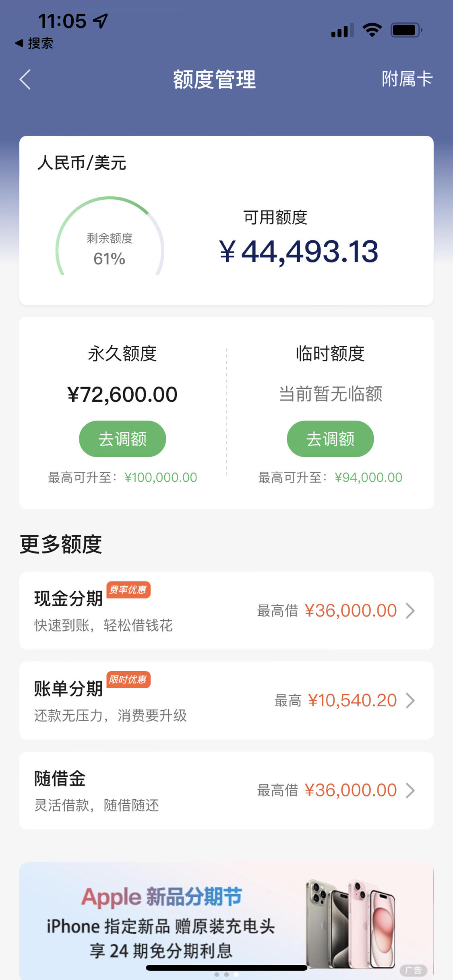Viewport: 453px width, 980px height.
Task: Expand 现金分期 chevron arrow
Action: point(410,611)
